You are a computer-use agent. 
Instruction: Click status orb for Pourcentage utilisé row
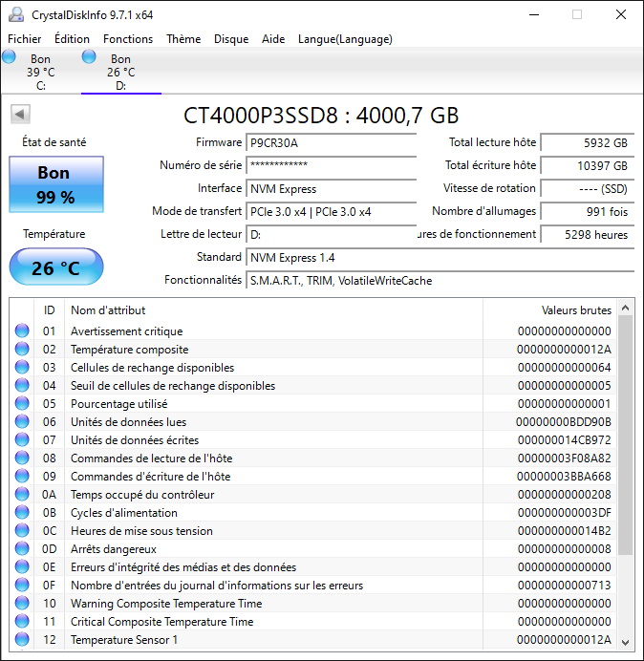[x=22, y=403]
